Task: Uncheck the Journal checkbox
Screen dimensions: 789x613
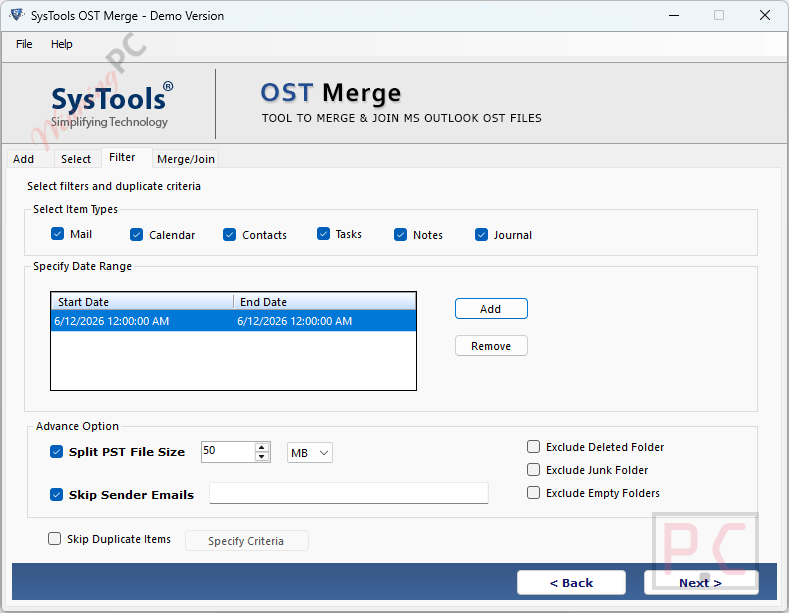Action: point(482,235)
